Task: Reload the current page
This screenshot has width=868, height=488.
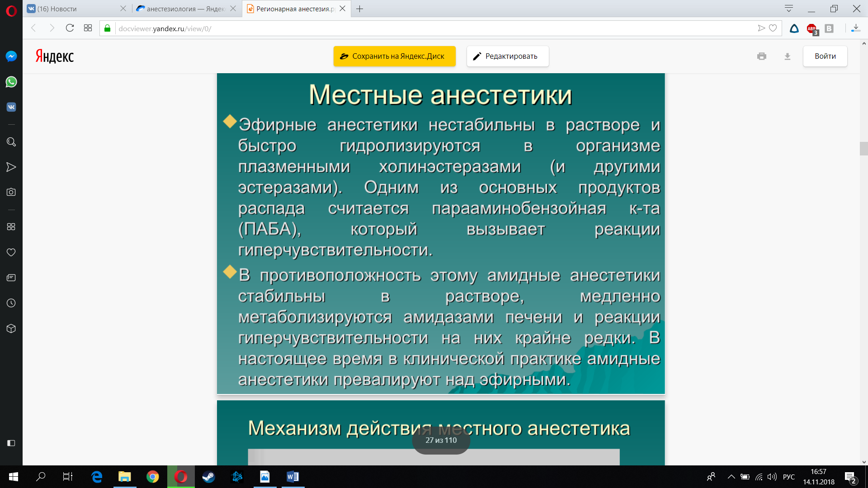Action: click(70, 28)
